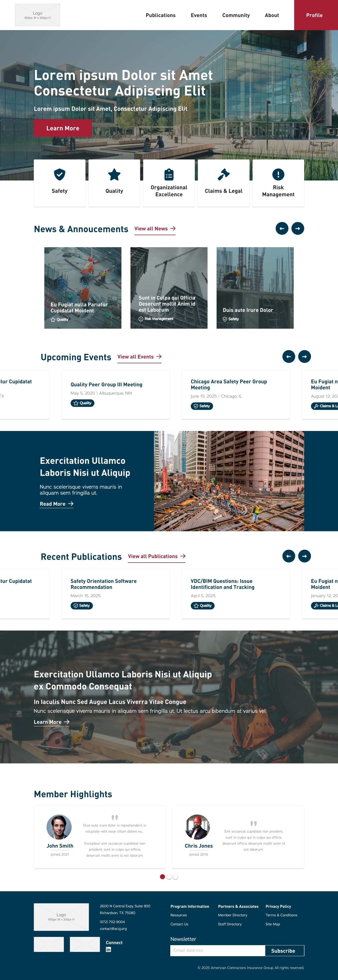Screen dimensions: 338x980
Task: Open the About menu
Action: point(272,15)
